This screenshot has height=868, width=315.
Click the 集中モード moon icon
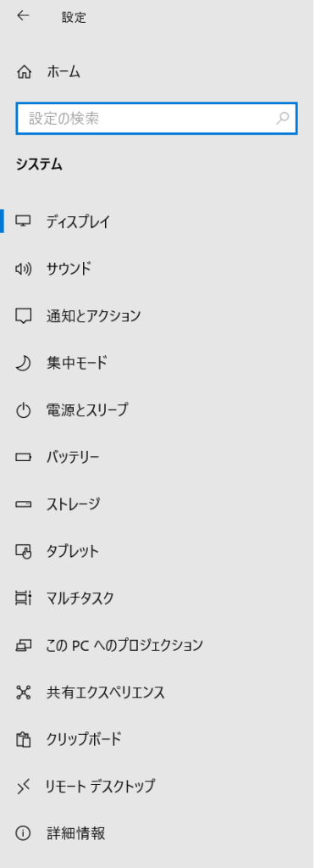click(x=23, y=363)
